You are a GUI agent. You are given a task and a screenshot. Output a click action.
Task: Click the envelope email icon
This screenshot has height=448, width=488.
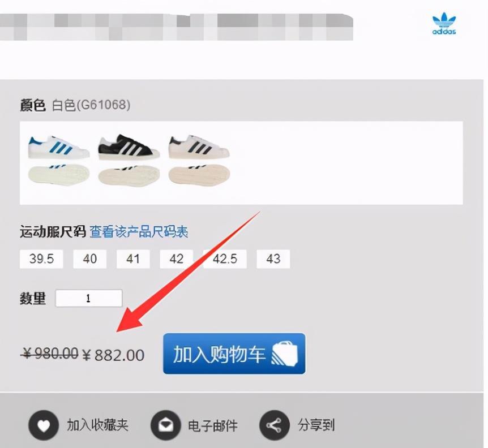pyautogui.click(x=165, y=425)
